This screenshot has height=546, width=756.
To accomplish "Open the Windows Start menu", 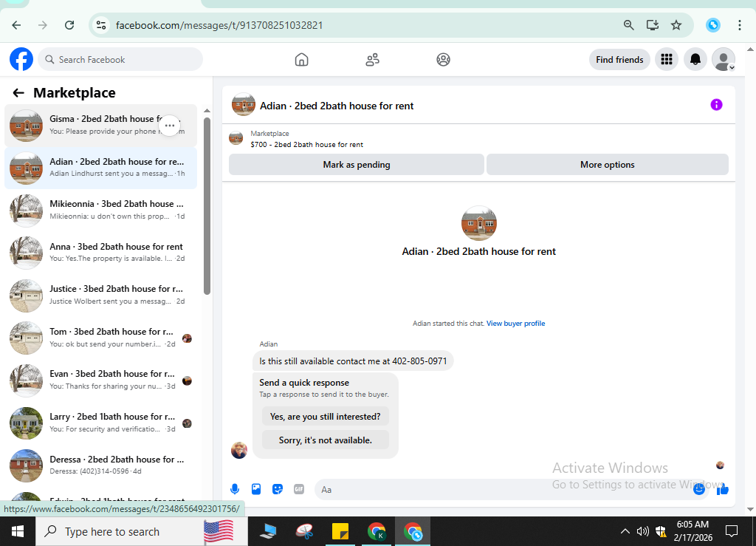I will (18, 531).
